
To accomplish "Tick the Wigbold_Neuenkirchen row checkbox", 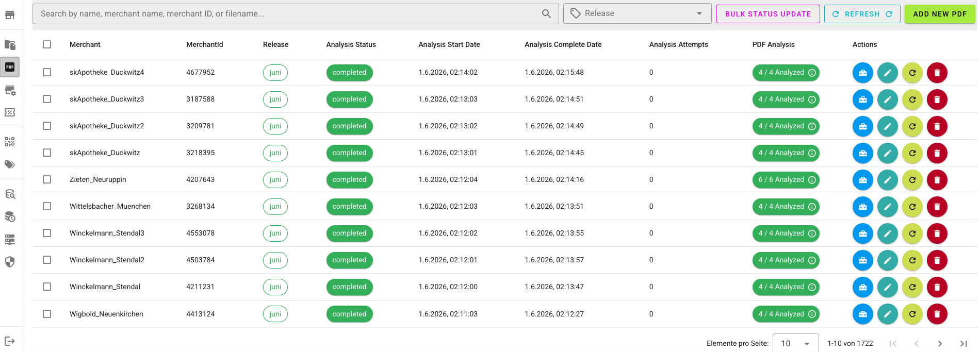I will tap(47, 314).
